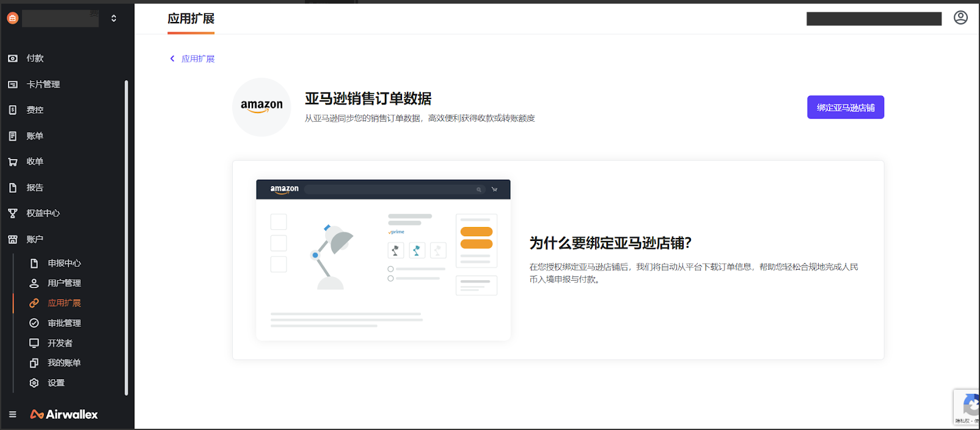Click the 我的账单 copy icon
The image size is (980, 430).
click(x=34, y=363)
